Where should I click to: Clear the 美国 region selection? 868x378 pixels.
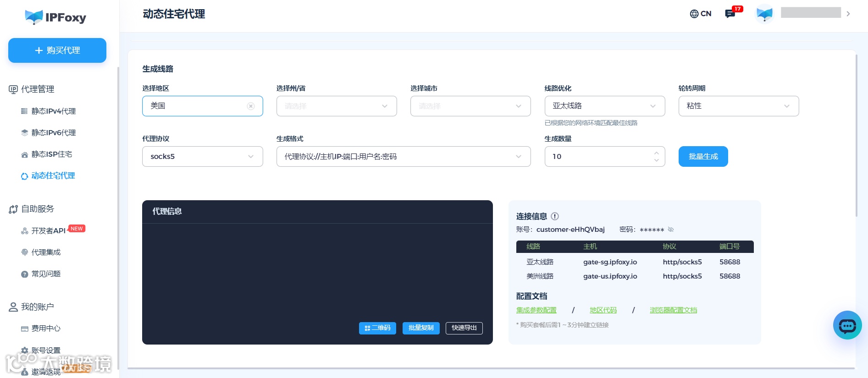click(x=251, y=106)
